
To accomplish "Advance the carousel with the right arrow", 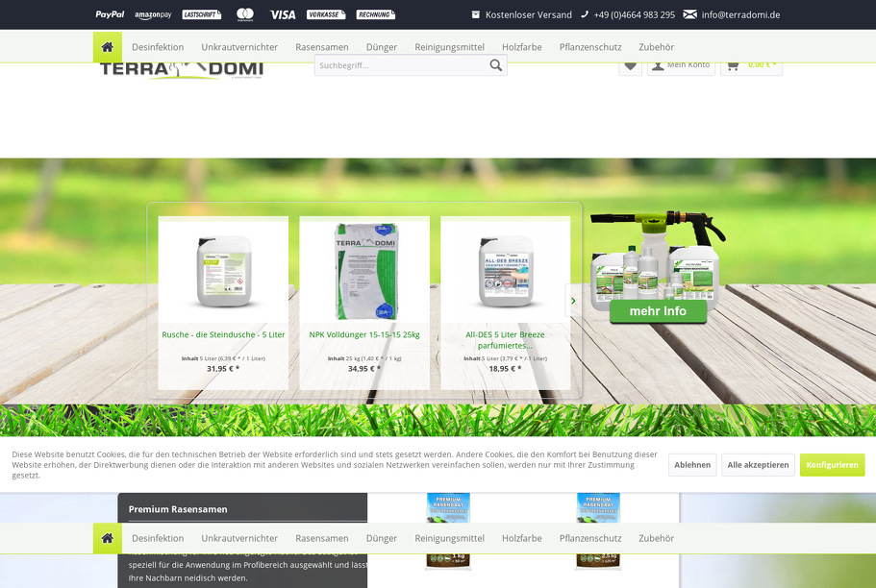I will pos(573,301).
